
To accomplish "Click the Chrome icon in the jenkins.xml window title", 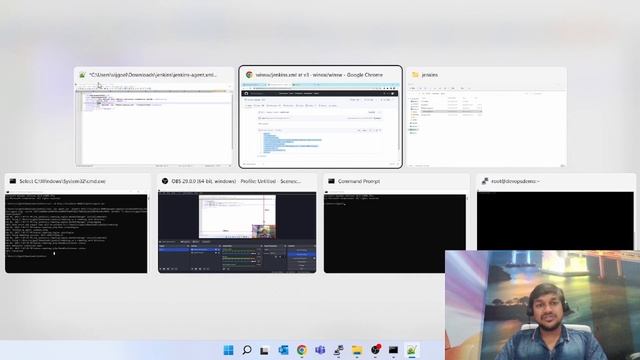I will point(249,75).
